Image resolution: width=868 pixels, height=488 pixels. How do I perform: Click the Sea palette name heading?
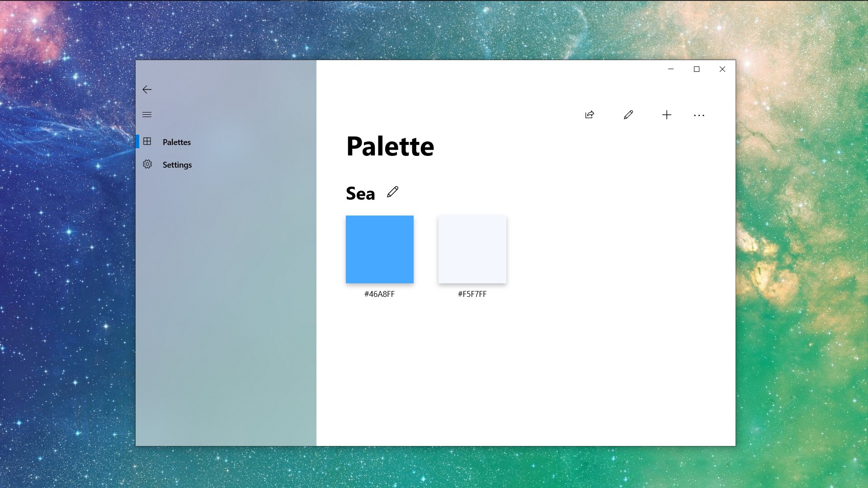pyautogui.click(x=360, y=193)
